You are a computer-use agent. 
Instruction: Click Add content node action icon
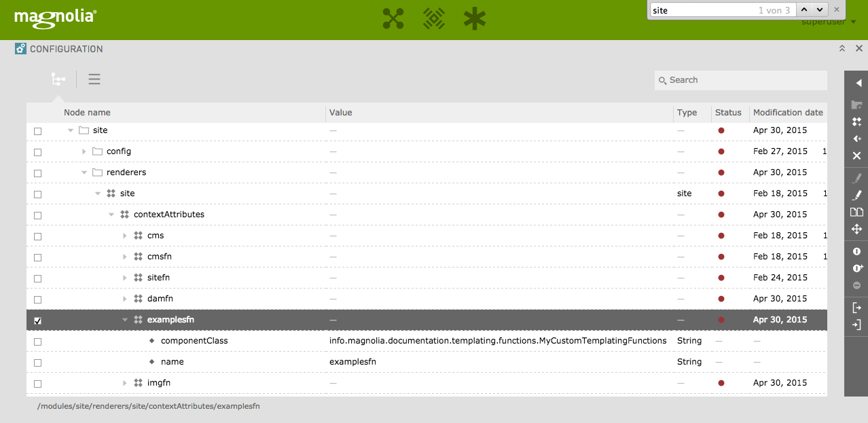tap(857, 122)
